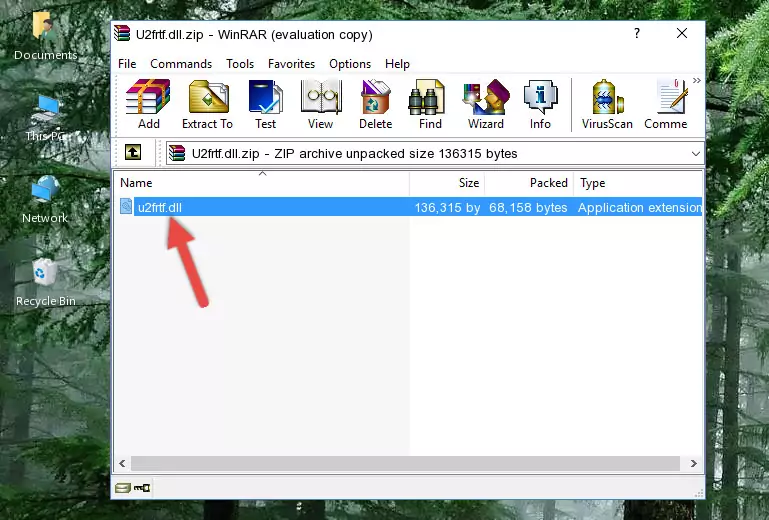
Task: Open the address bar dropdown arrow
Action: 695,154
